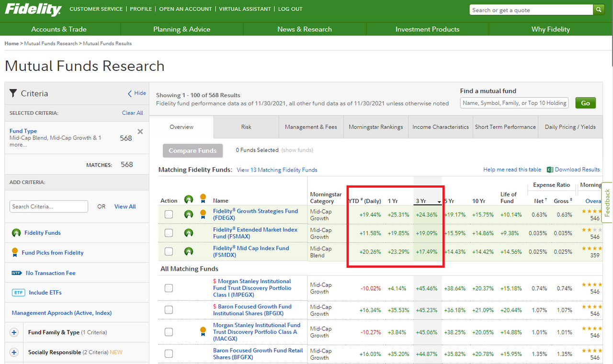Click the Excel Download Results icon
Screen dimensions: 613x364
point(550,170)
